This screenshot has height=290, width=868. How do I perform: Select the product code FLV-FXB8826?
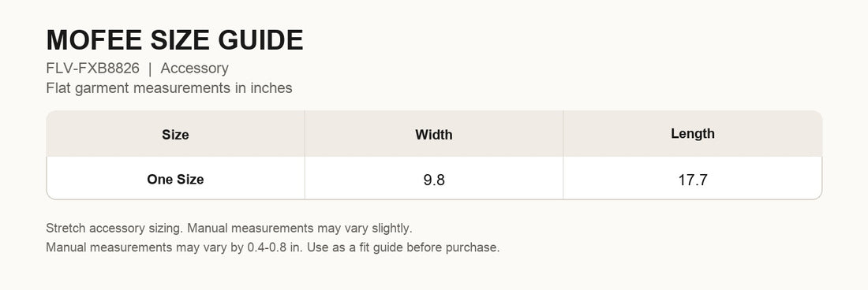click(x=92, y=69)
